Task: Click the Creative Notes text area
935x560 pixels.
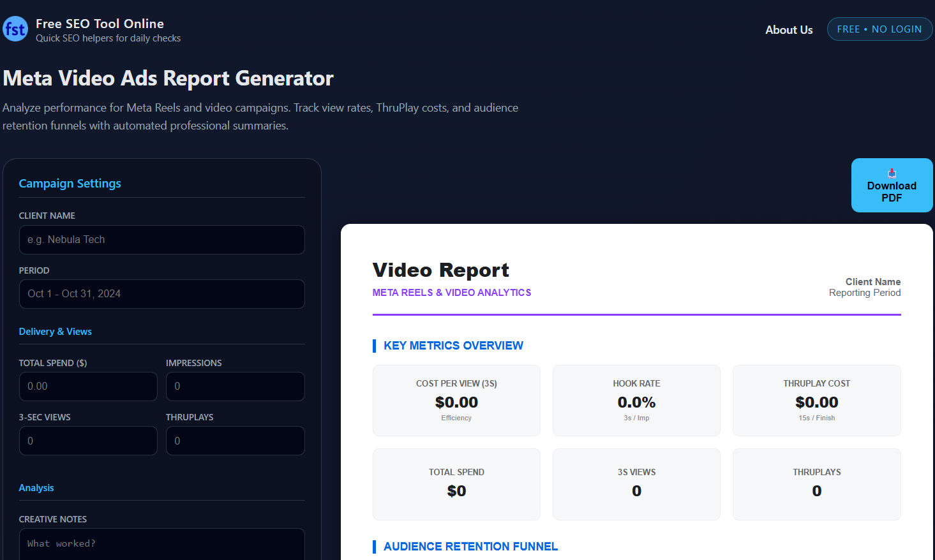Action: (x=161, y=544)
